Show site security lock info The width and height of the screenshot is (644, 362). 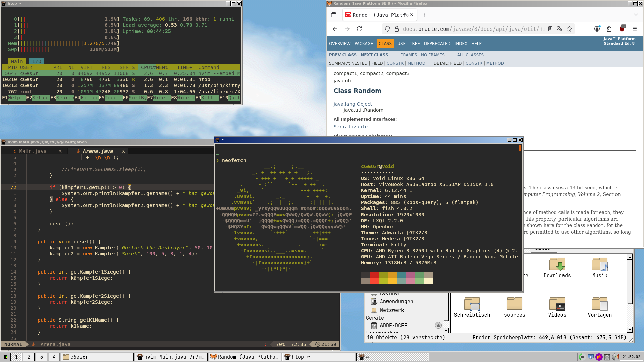[396, 29]
